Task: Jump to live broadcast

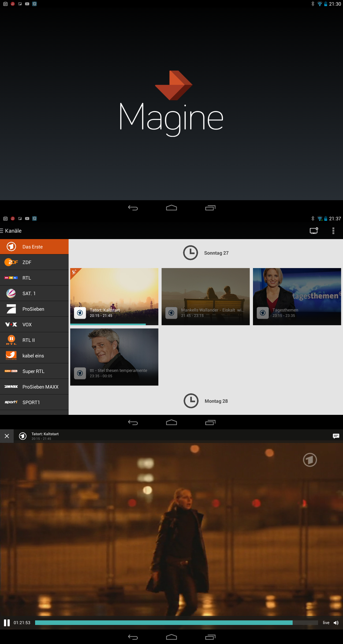Action: coord(326,623)
